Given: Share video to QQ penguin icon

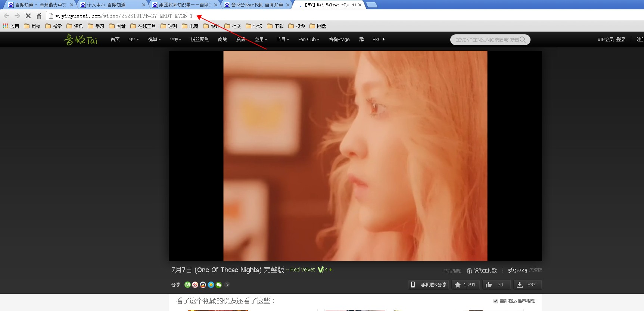Looking at the screenshot, I should tap(203, 285).
